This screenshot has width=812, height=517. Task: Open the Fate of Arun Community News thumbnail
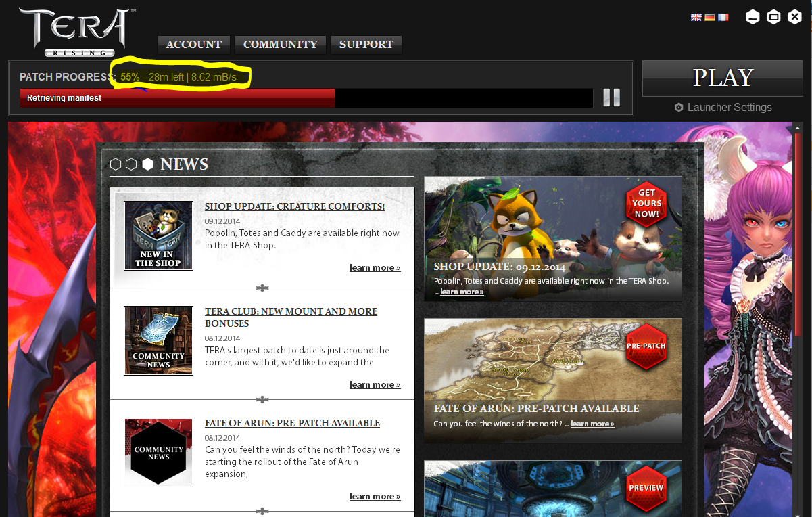[158, 452]
